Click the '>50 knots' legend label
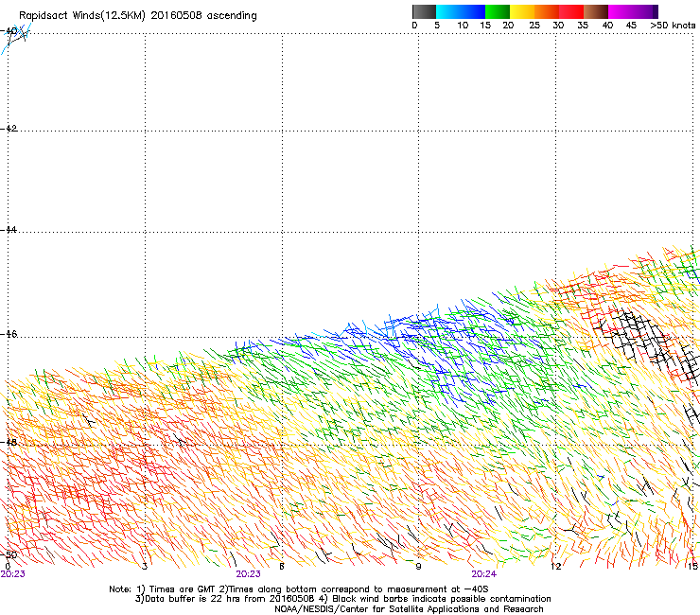 pyautogui.click(x=673, y=26)
